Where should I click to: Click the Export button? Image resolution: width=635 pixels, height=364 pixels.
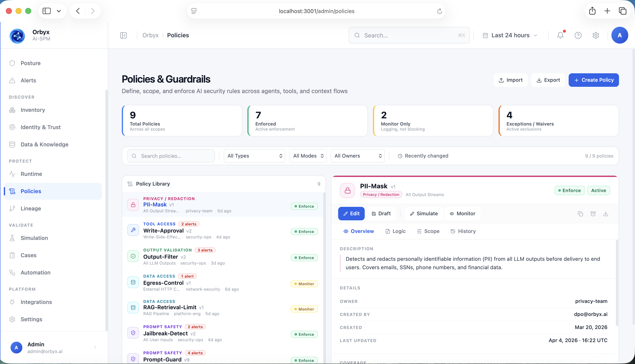pos(548,80)
